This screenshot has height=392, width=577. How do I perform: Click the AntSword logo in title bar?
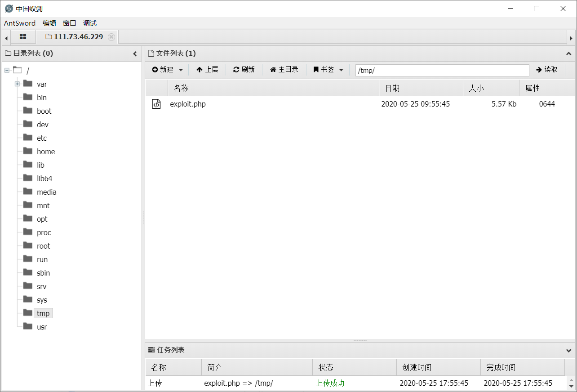point(9,8)
